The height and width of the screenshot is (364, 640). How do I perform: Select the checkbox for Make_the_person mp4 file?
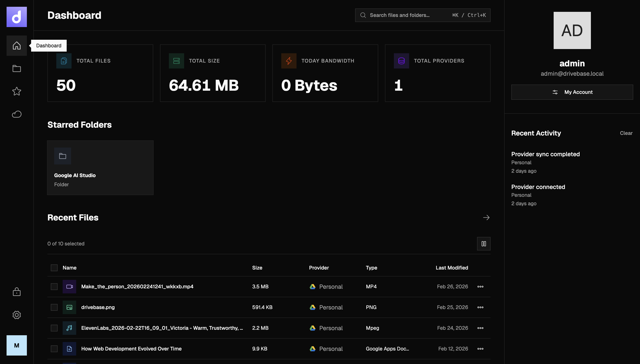[x=54, y=286]
